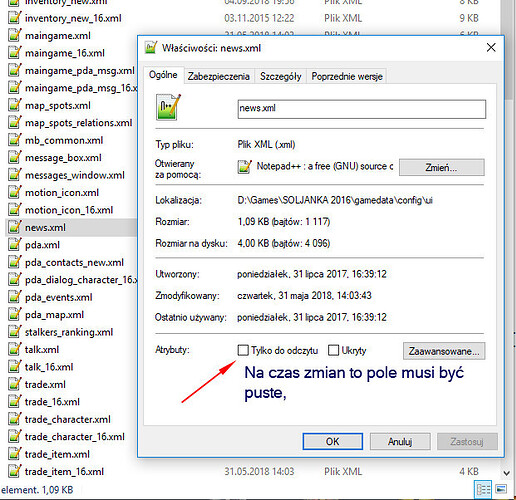The image size is (516, 500).
Task: Click the Notepad++ icon next to news.xml in file list
Action: coord(15,227)
